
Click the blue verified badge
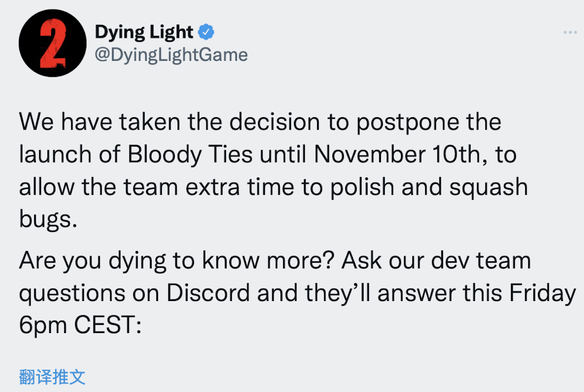pos(205,31)
